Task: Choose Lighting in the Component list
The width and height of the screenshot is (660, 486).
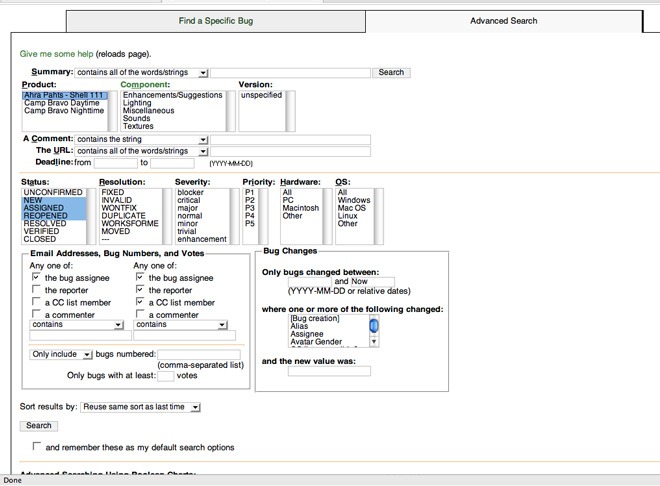Action: point(137,103)
